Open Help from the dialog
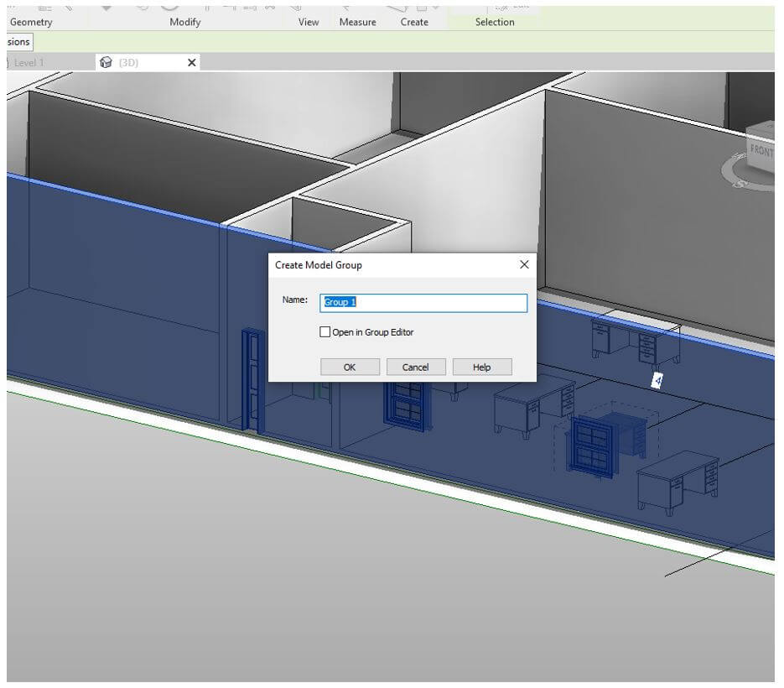 tap(481, 367)
